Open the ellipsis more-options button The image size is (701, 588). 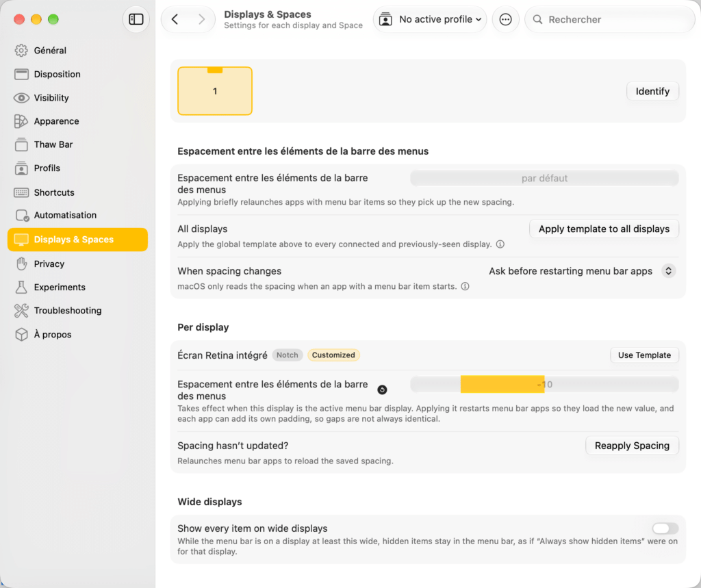tap(505, 19)
